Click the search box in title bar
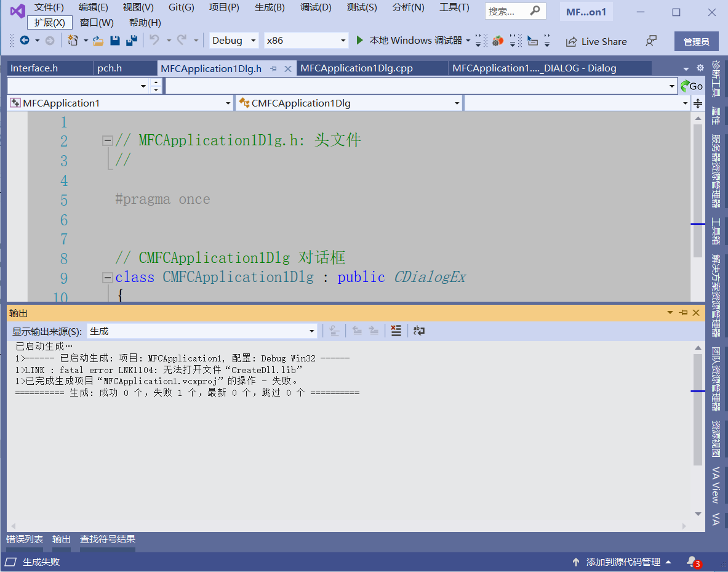The image size is (728, 572). coord(515,11)
